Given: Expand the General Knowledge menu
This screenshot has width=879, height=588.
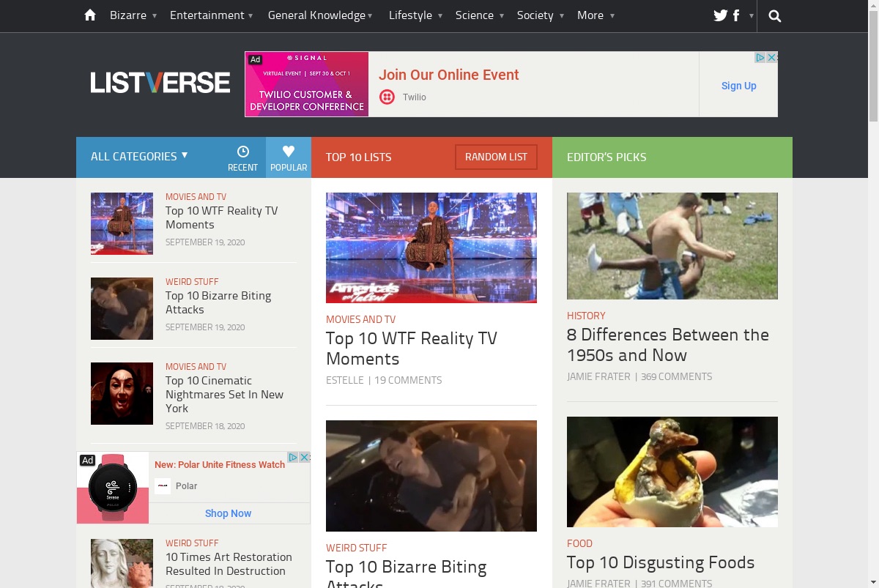Looking at the screenshot, I should (320, 15).
